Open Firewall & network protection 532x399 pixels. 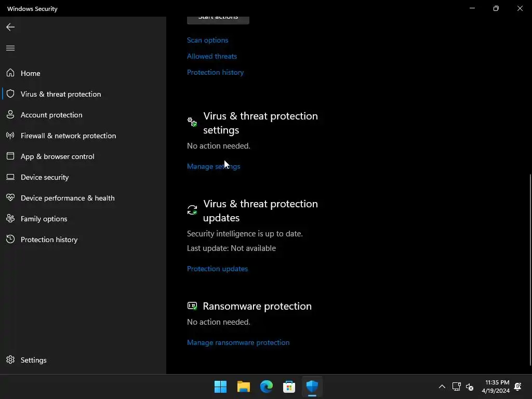pos(83,136)
